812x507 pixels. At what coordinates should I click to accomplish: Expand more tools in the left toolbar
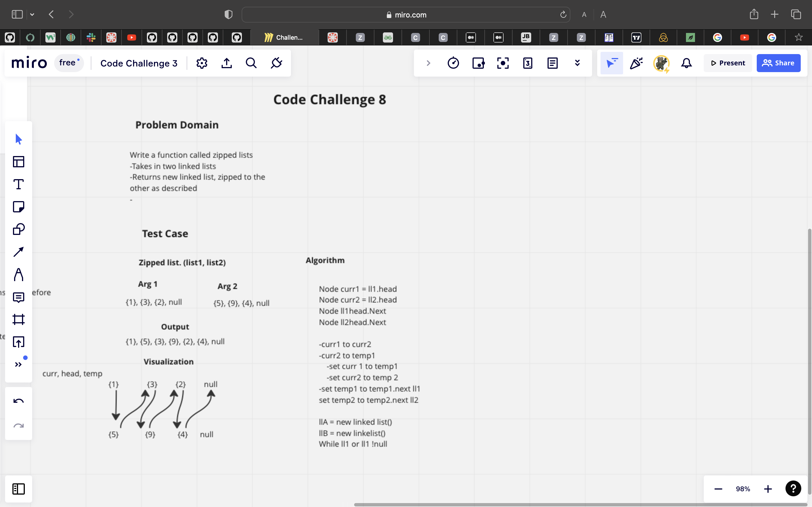(x=18, y=364)
